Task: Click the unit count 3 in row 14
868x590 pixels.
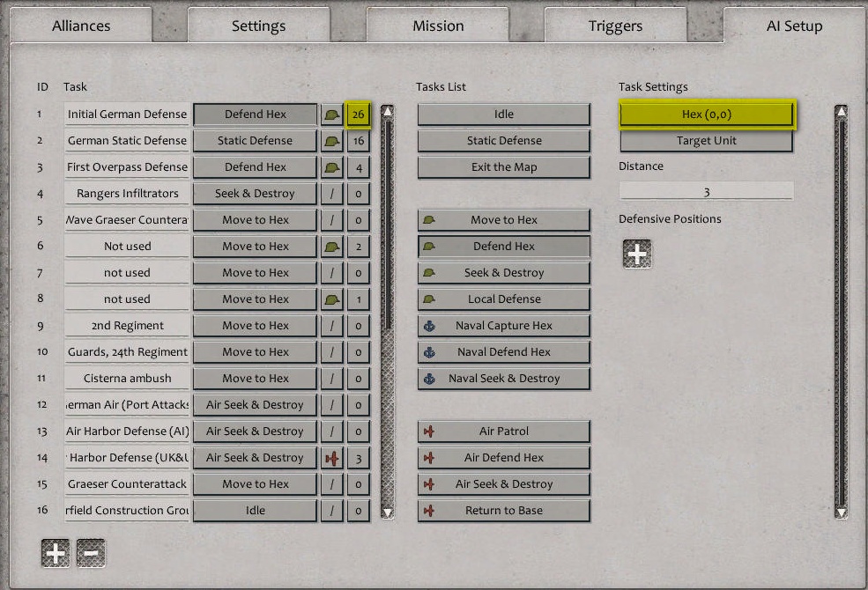Action: click(358, 458)
